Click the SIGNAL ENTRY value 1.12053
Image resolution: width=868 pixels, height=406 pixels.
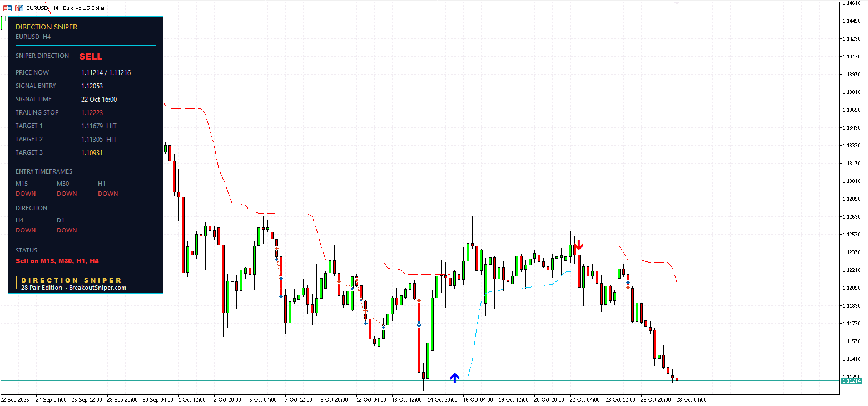pos(92,86)
